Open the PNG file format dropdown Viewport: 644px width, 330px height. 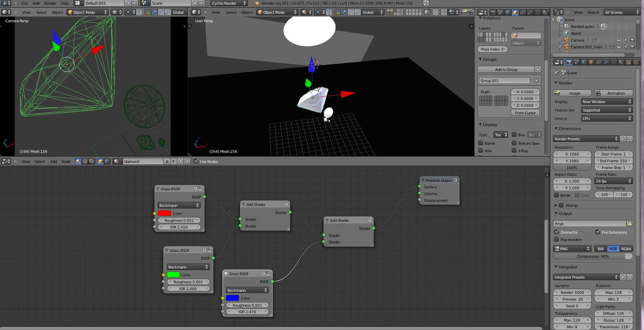tap(572, 249)
